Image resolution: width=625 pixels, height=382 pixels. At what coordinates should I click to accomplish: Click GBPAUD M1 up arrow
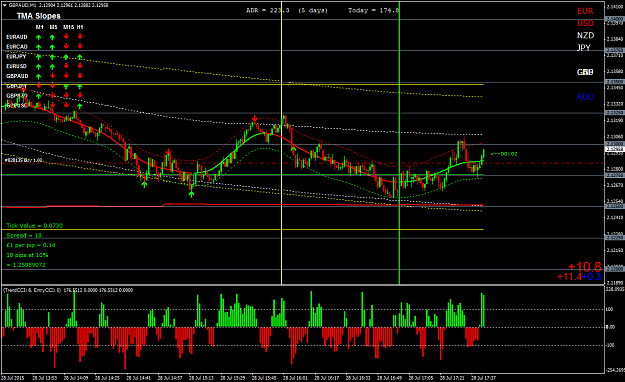(39, 76)
